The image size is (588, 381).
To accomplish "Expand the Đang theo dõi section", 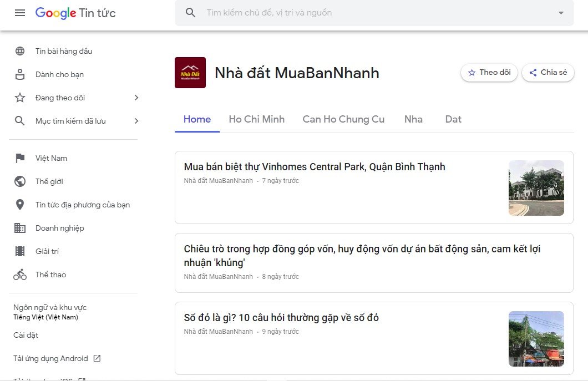I will click(136, 97).
